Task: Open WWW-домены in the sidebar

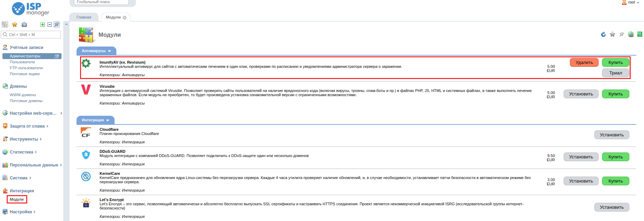Action: tap(23, 95)
